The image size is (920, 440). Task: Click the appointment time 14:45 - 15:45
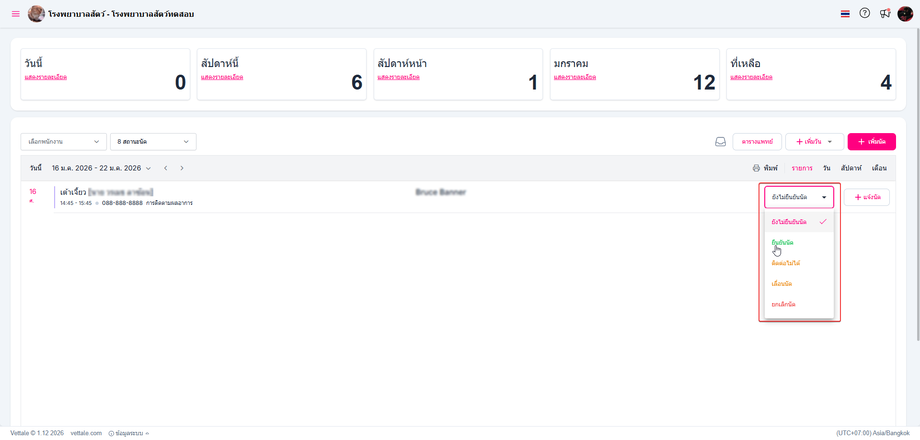coord(76,203)
